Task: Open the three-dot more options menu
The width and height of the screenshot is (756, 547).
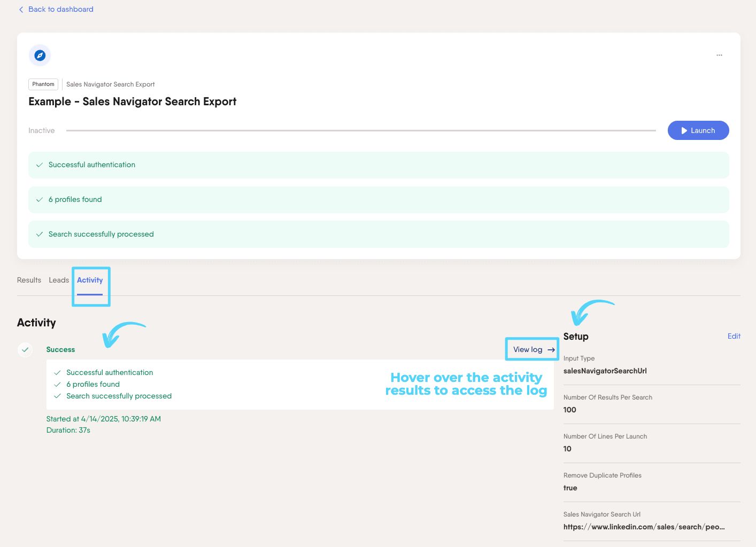Action: (719, 55)
